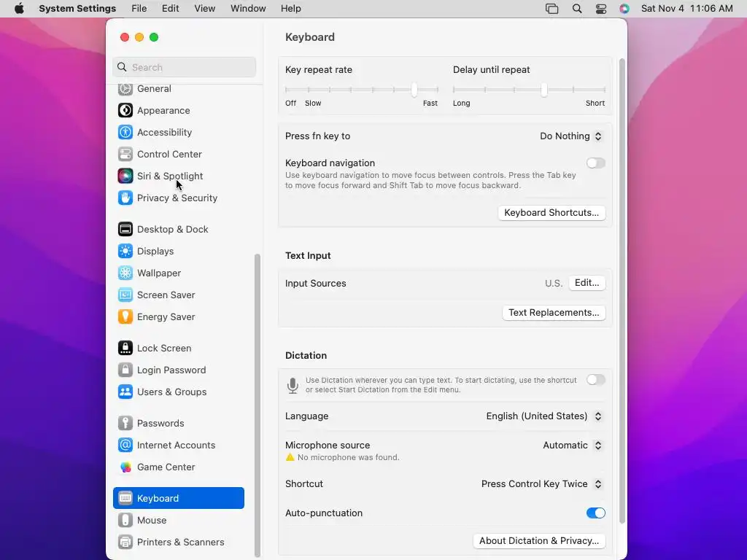Viewport: 747px width, 560px height.
Task: Open Spotlight search in menu bar
Action: click(577, 9)
